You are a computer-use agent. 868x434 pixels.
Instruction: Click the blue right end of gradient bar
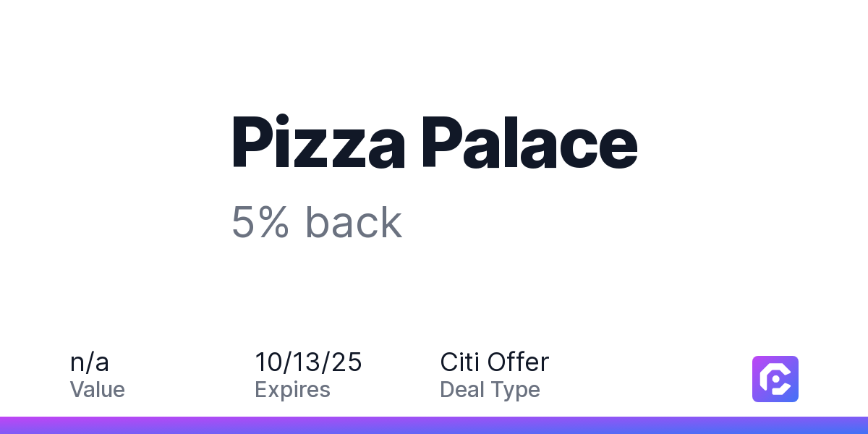point(846,425)
